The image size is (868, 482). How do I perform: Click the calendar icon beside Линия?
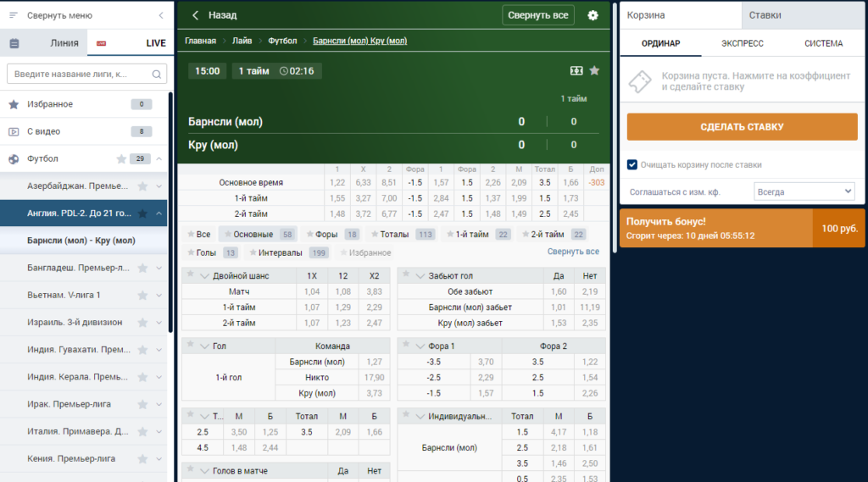tap(14, 43)
